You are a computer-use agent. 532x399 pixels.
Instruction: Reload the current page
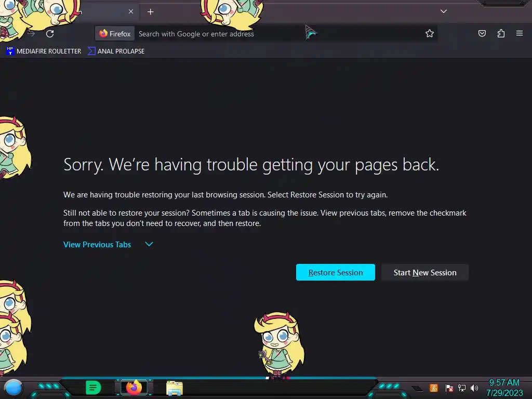[50, 34]
